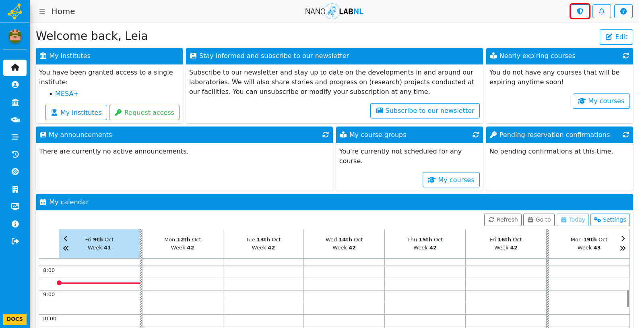
Task: Open the history clock icon in sidebar
Action: point(15,154)
